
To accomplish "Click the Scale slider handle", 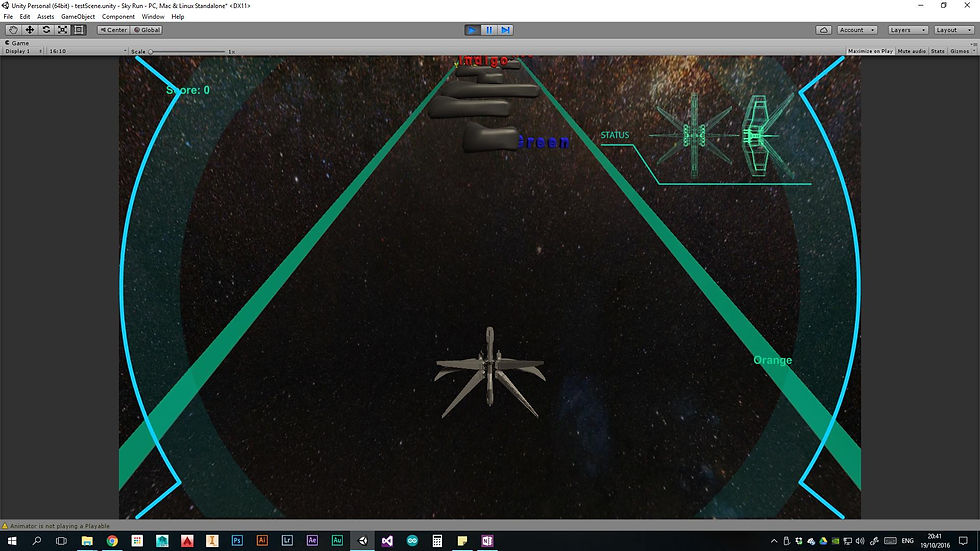I will (151, 52).
